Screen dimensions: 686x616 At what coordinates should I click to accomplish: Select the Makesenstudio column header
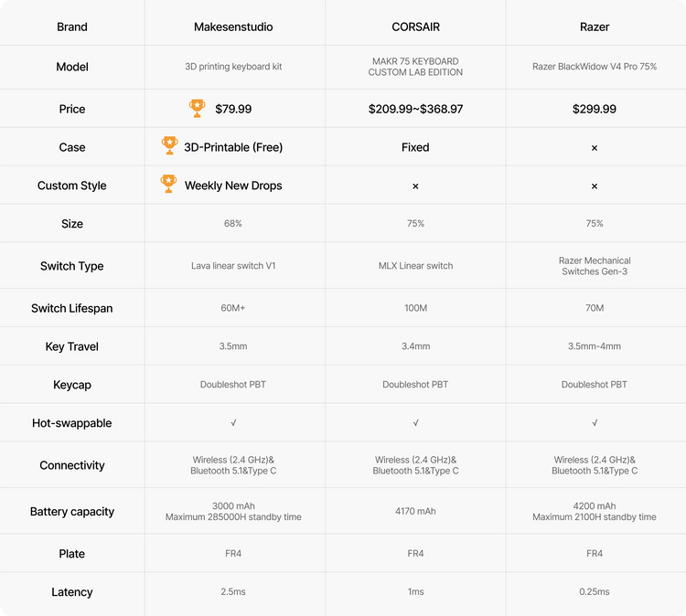[233, 27]
